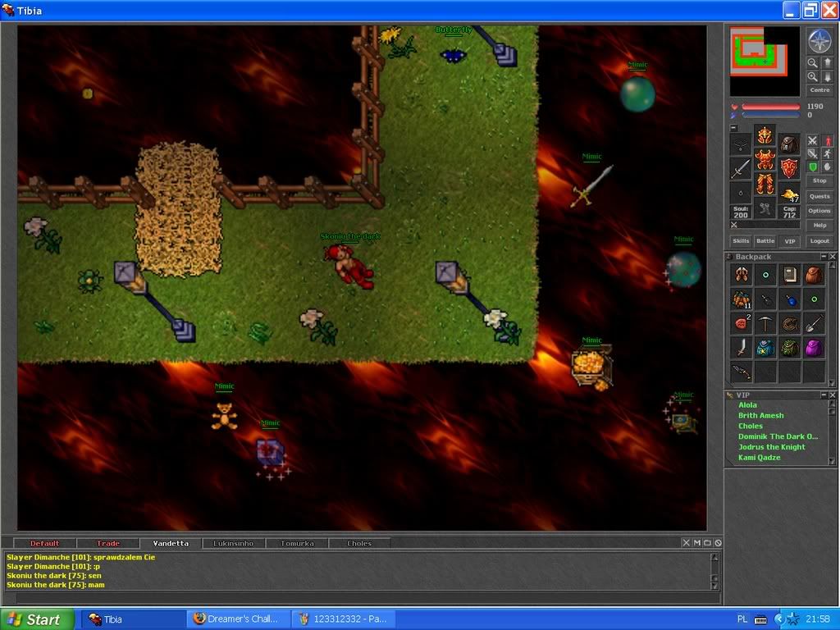
Task: Click the M button in chat bar
Action: tap(697, 543)
